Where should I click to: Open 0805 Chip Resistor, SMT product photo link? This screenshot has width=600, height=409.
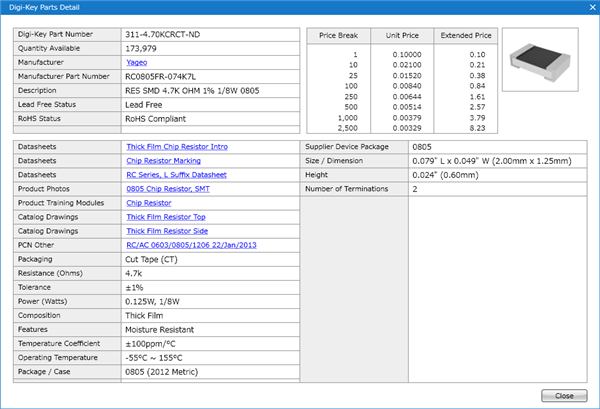point(168,189)
